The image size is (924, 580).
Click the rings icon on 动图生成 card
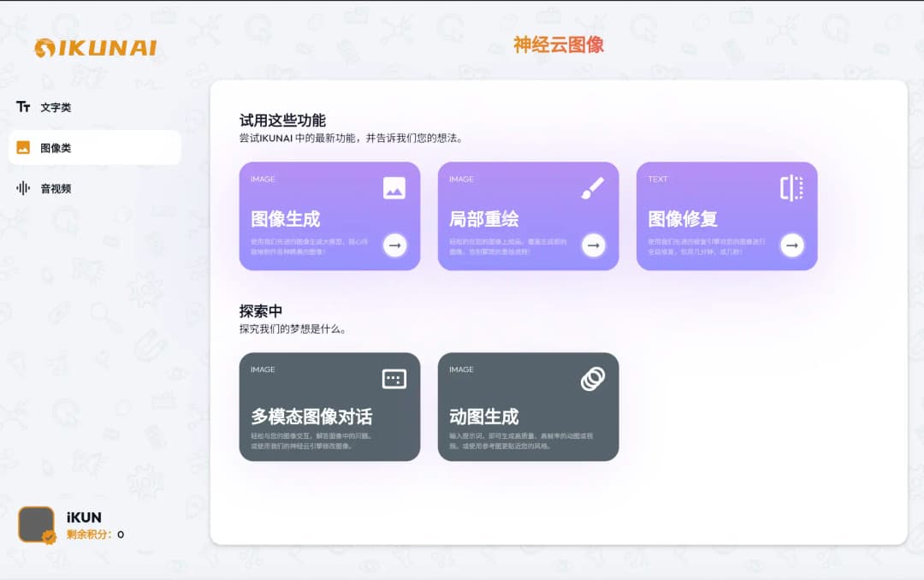click(592, 378)
